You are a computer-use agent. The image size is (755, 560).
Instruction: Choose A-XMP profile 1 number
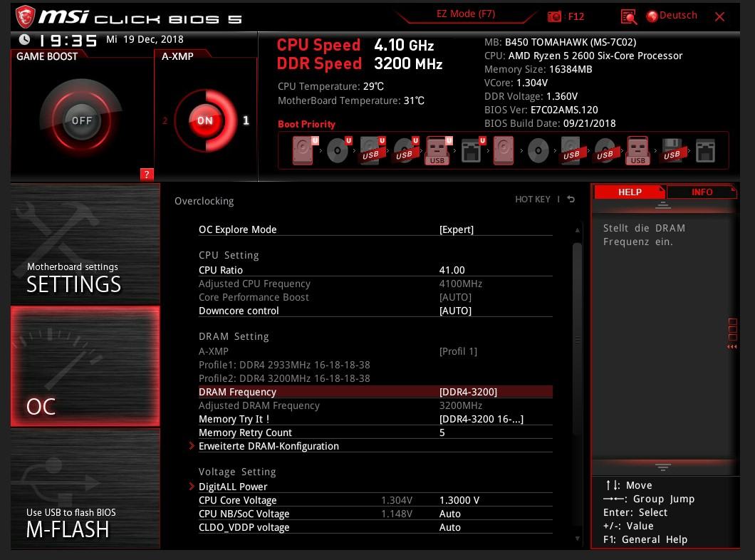(x=246, y=120)
